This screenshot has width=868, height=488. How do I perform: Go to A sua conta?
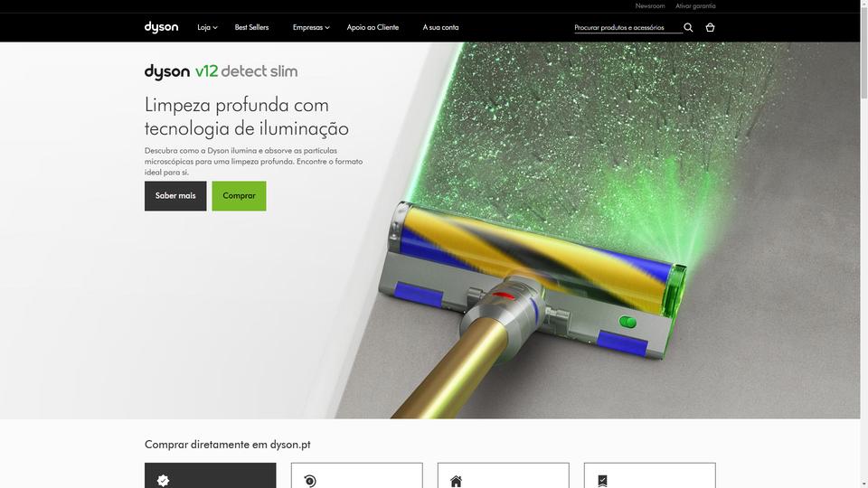(440, 27)
